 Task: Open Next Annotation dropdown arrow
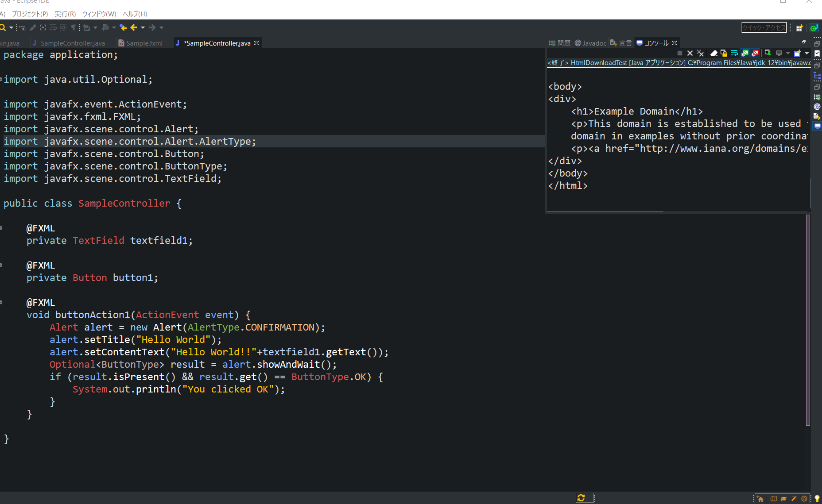(95, 27)
